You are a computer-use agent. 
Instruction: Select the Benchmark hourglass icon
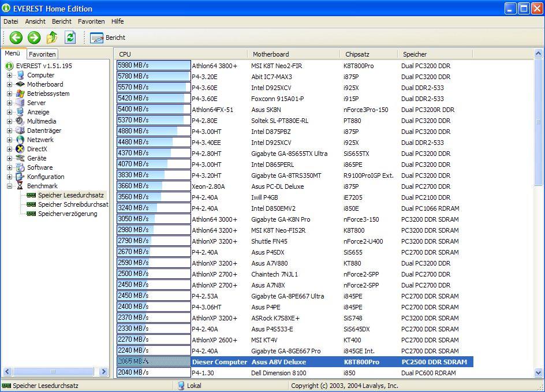(20, 186)
